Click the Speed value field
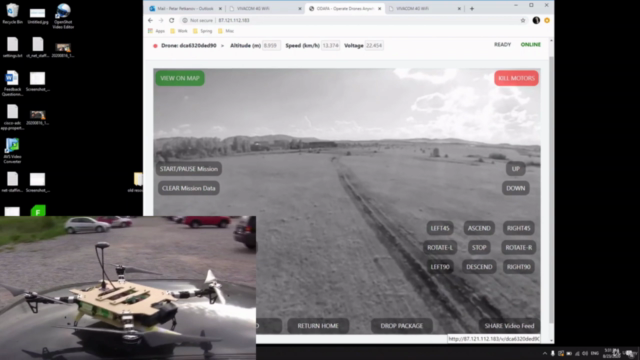This screenshot has height=360, width=640. (330, 46)
